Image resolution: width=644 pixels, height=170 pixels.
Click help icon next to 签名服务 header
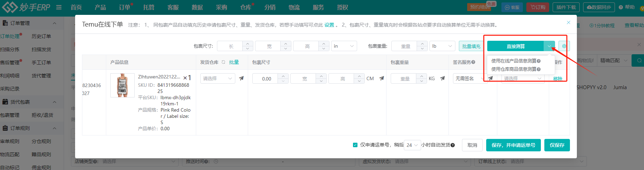pyautogui.click(x=473, y=62)
